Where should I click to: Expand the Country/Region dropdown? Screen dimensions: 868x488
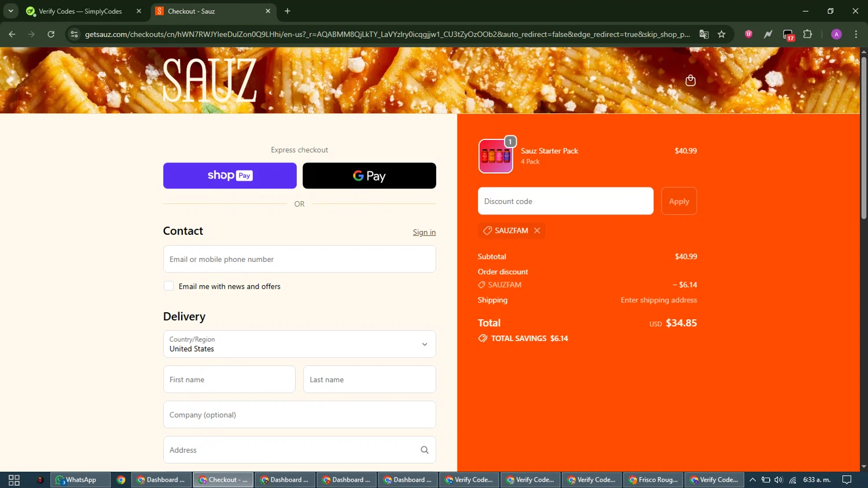click(x=299, y=344)
